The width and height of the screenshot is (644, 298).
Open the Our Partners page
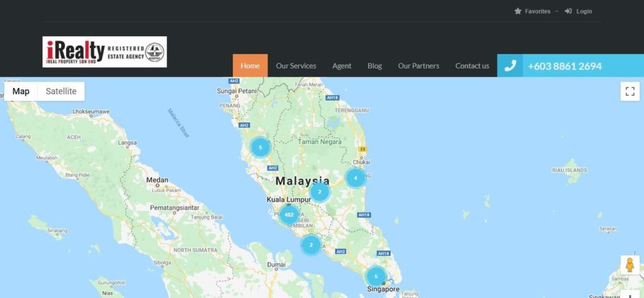click(x=418, y=65)
